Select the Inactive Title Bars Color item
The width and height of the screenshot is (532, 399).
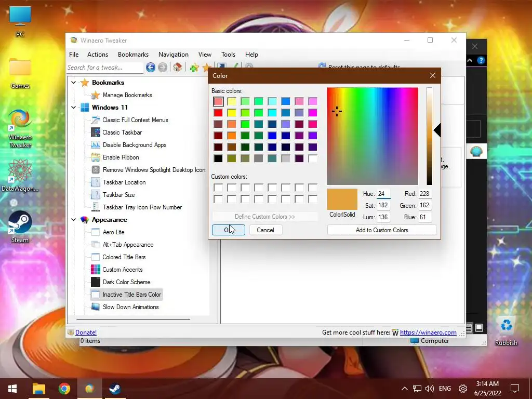(127, 295)
